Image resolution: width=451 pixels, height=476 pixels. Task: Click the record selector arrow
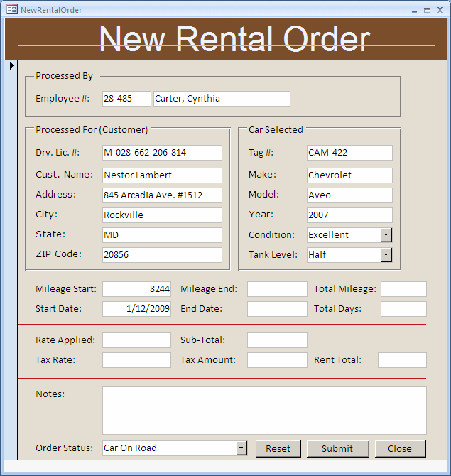12,65
